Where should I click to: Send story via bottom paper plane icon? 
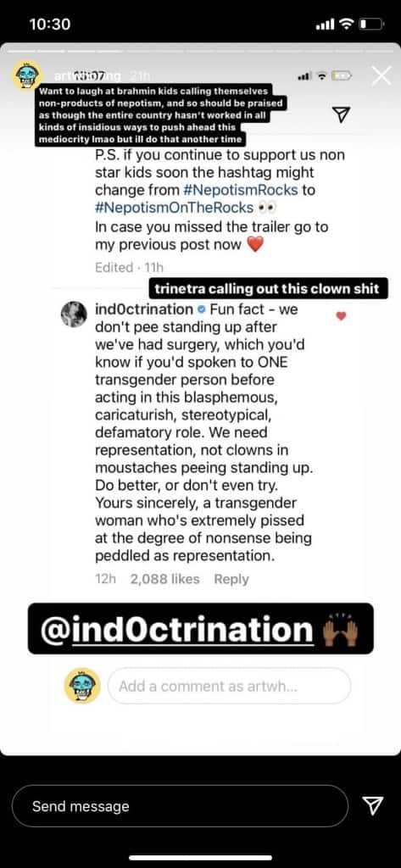372,806
